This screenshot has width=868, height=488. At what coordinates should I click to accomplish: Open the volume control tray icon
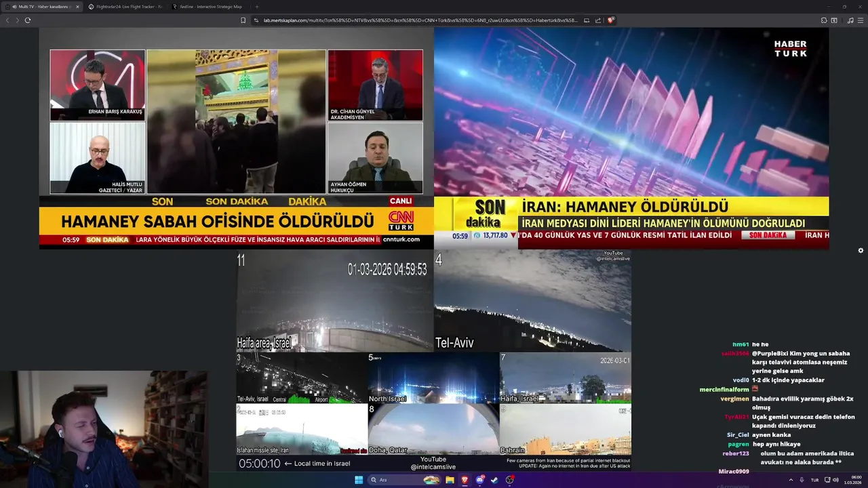click(x=836, y=480)
